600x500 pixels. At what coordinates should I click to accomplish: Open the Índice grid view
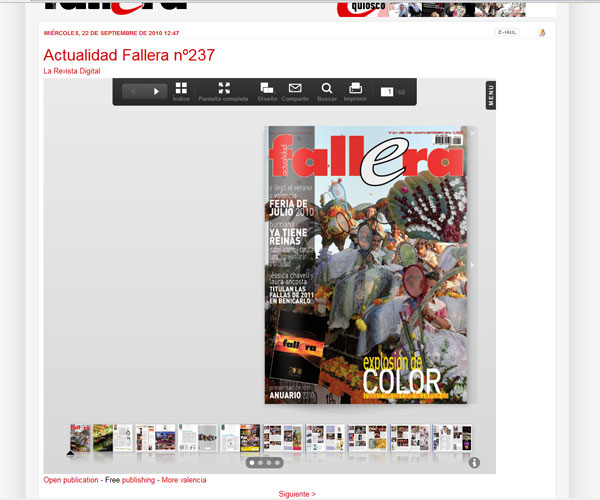click(181, 91)
